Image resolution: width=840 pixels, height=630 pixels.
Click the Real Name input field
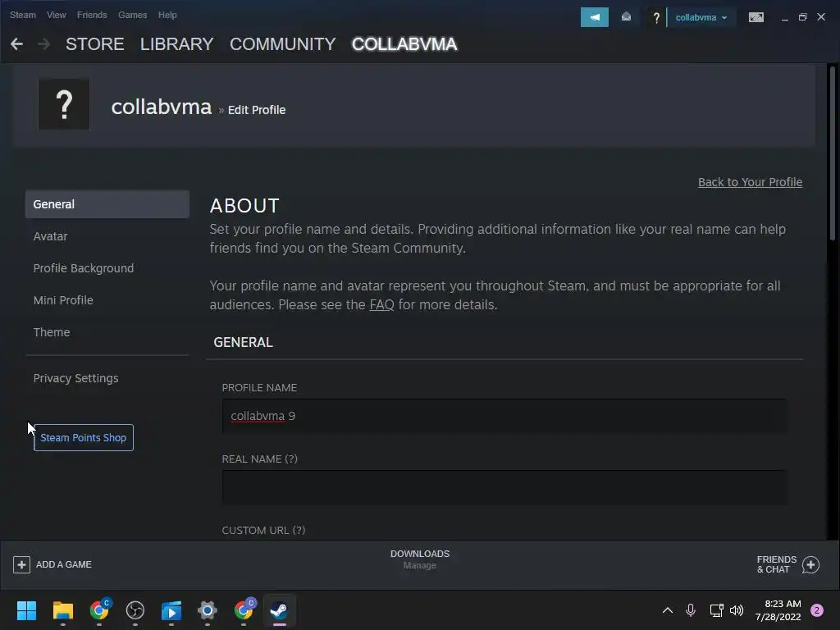504,487
